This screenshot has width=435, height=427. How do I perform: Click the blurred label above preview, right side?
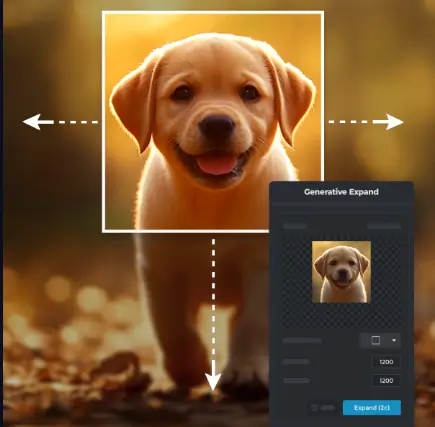point(384,226)
